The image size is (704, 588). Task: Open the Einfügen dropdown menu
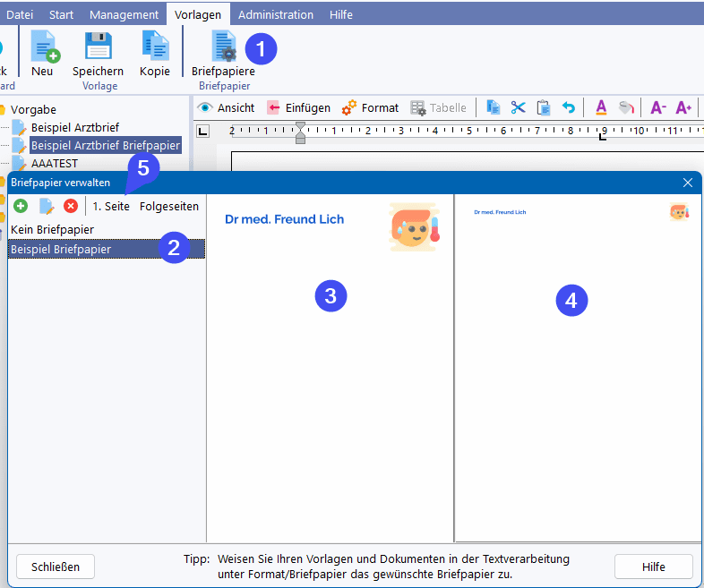pos(298,107)
